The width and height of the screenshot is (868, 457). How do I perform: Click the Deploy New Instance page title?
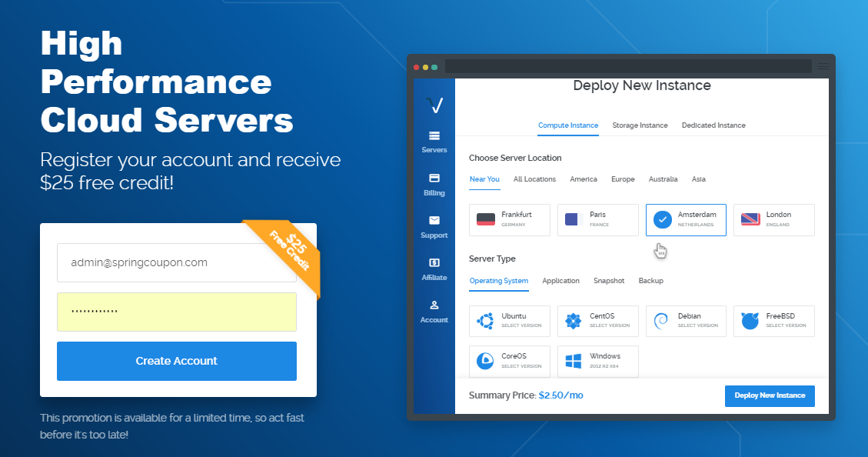[642, 85]
